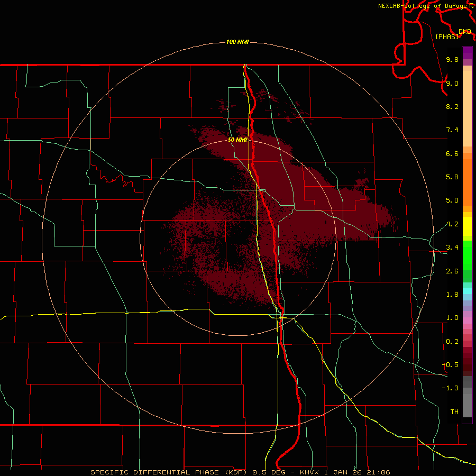Pick the gray color bar segment
Image resolution: width=476 pixels, height=476 pixels.
(x=467, y=397)
